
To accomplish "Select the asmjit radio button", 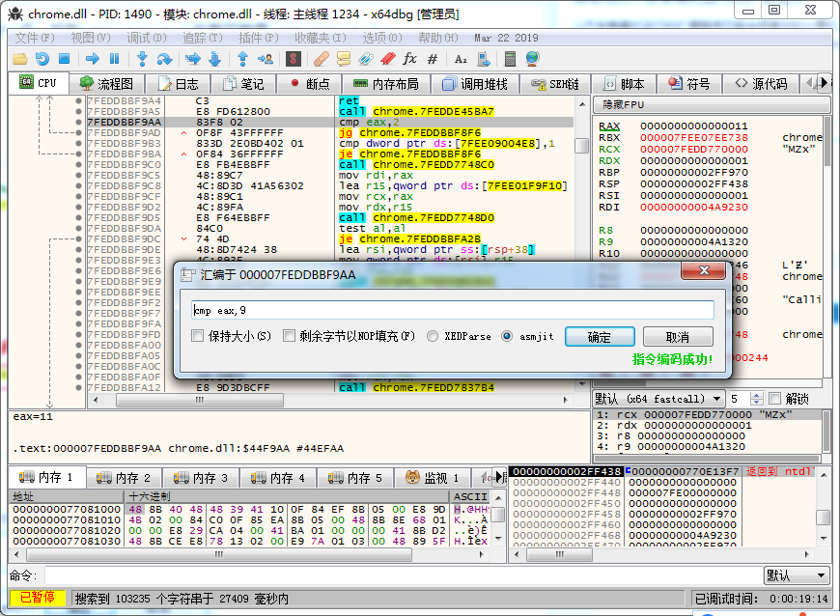I will (507, 336).
